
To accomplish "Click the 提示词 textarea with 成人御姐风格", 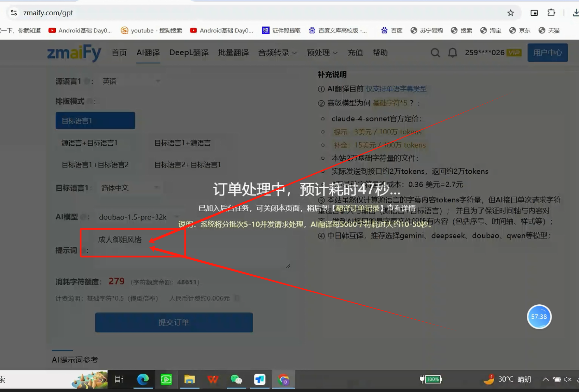I will click(x=193, y=250).
